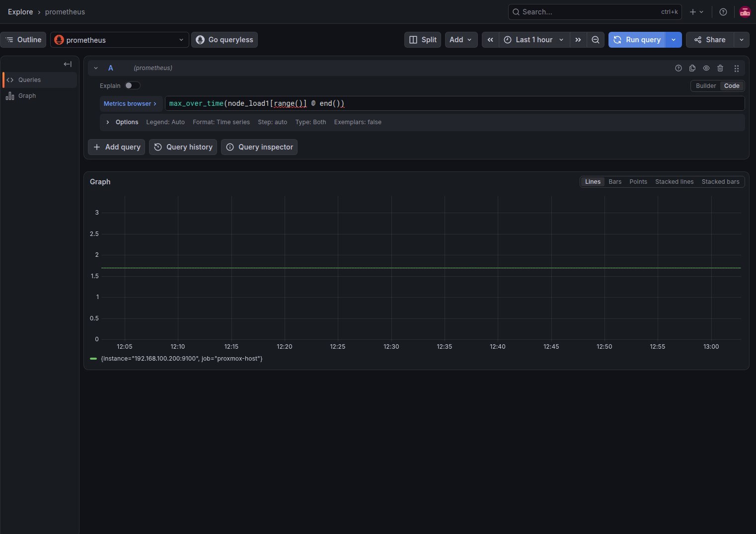Click the query name label A
This screenshot has height=534, width=756.
(111, 68)
